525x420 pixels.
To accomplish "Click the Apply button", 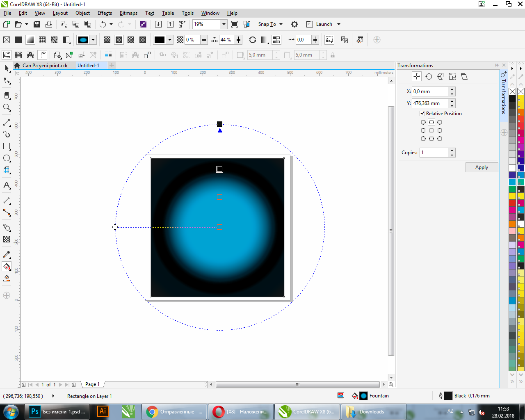I will [482, 167].
